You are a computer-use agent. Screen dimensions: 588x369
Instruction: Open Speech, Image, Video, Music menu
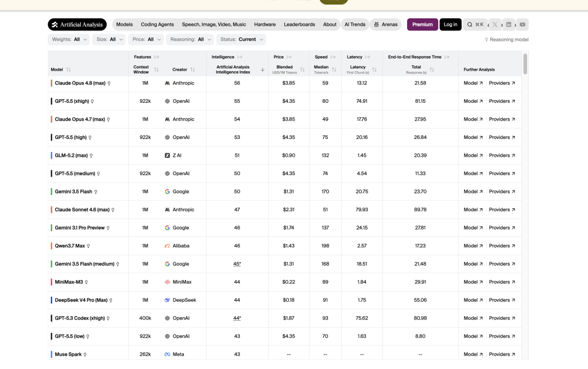pos(214,25)
